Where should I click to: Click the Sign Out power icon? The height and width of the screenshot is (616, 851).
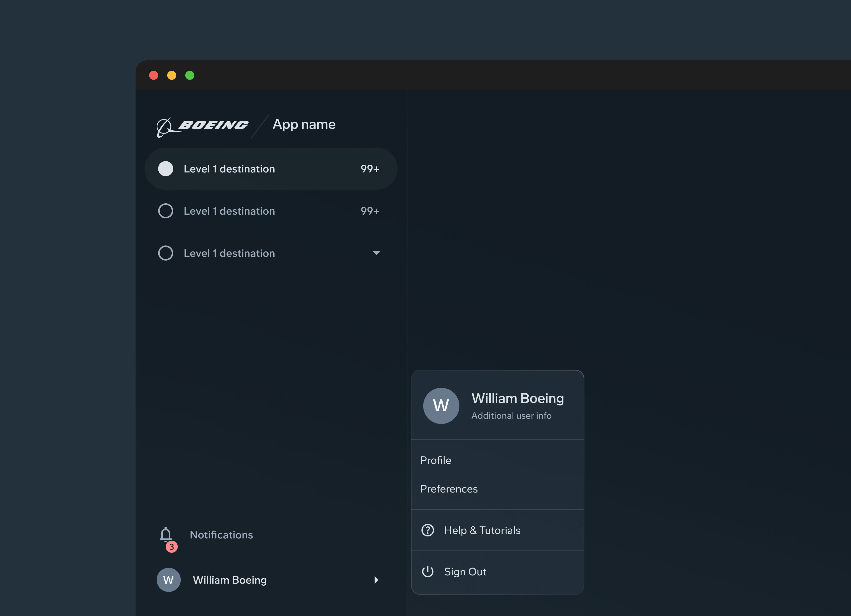tap(427, 571)
